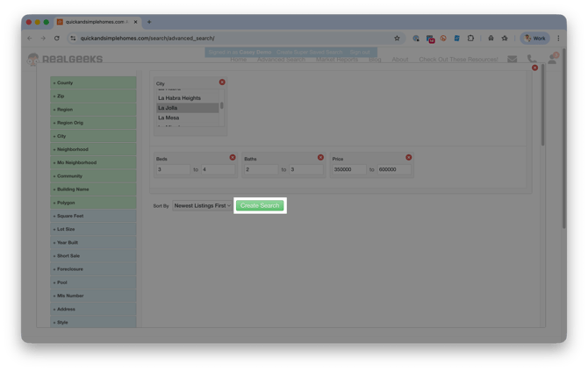
Task: Add the Style filter
Action: coord(93,322)
